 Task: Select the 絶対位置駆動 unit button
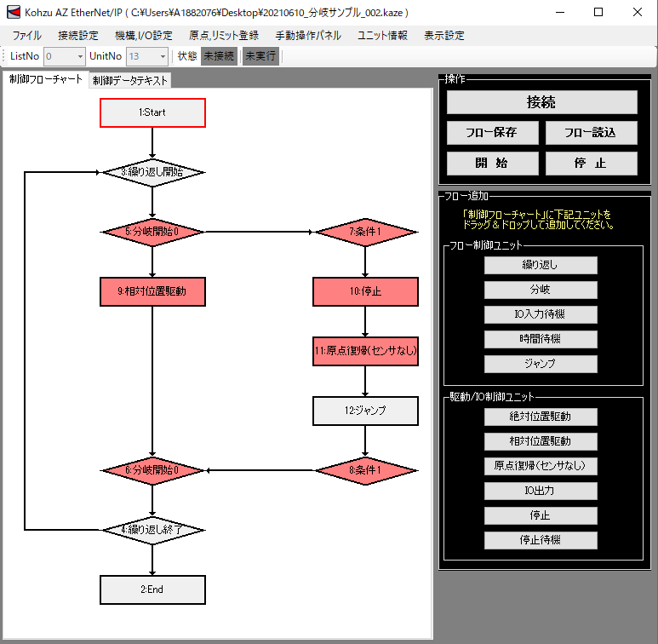(541, 417)
